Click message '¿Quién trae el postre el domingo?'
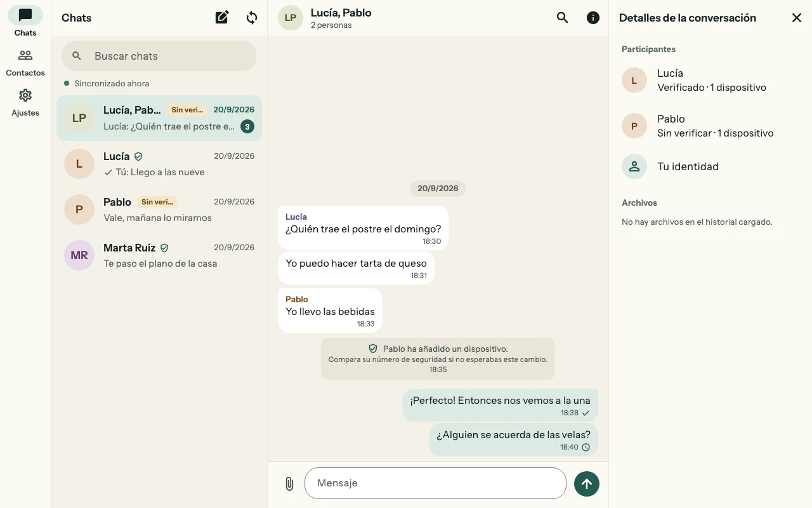 tap(363, 228)
